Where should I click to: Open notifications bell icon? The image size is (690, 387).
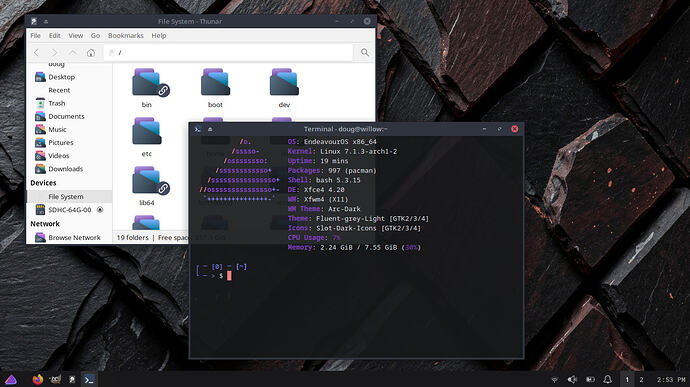point(608,380)
